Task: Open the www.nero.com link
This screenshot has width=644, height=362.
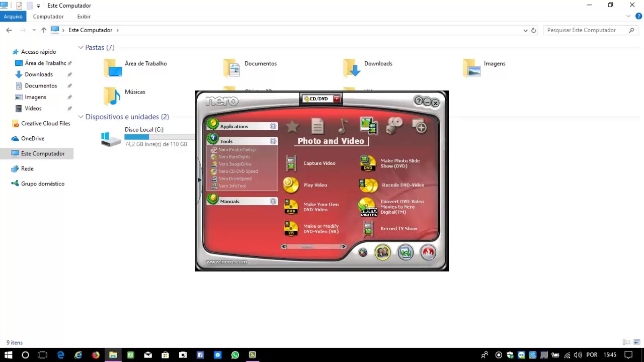Action: coord(226,262)
